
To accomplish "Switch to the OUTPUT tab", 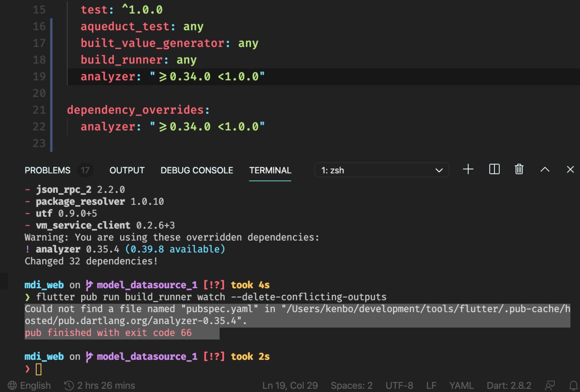I will (127, 170).
